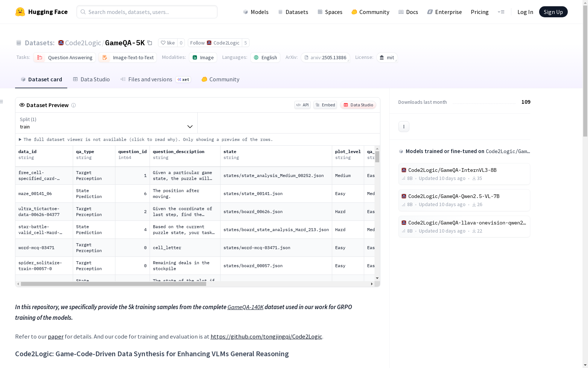Screen dimensions: 588x368
Task: Click the Log In link
Action: [x=525, y=12]
